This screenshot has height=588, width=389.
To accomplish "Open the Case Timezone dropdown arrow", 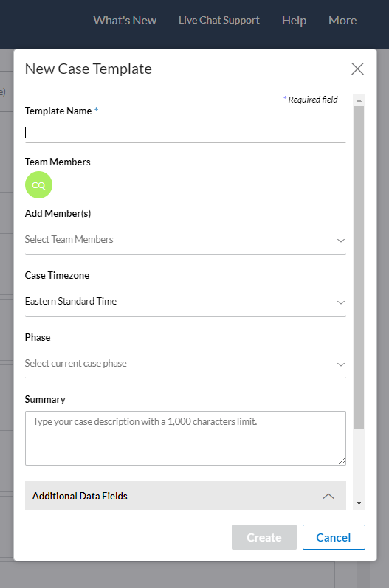I will coord(340,302).
